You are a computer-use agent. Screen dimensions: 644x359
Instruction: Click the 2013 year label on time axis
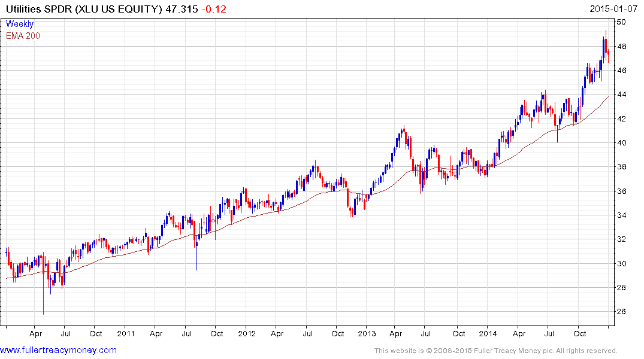(367, 333)
